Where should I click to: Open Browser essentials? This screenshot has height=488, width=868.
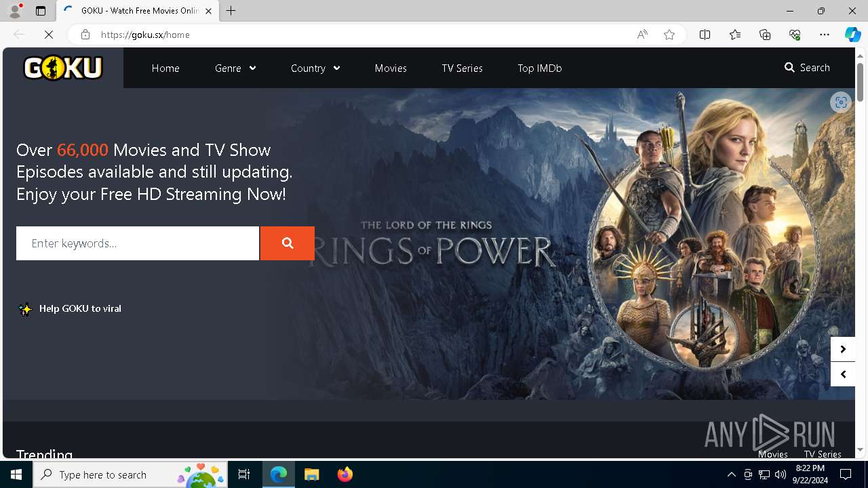[795, 35]
